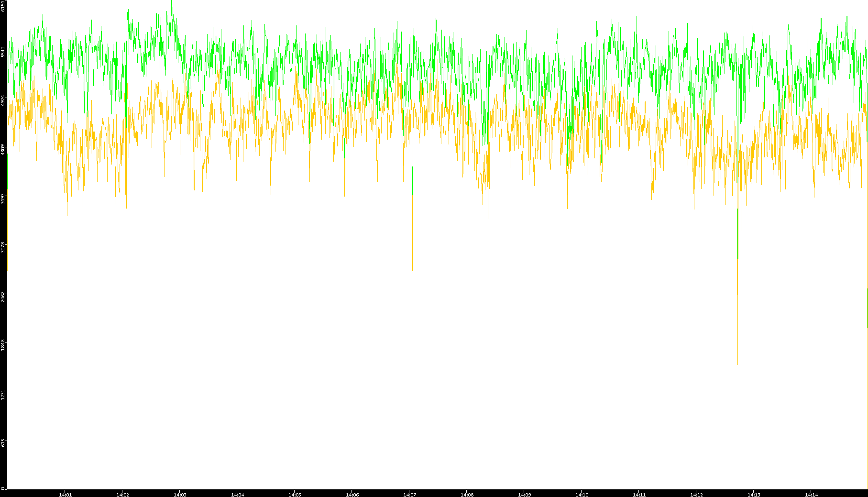Click the 14:05 time label
Image resolution: width=868 pixels, height=497 pixels.
pyautogui.click(x=295, y=495)
